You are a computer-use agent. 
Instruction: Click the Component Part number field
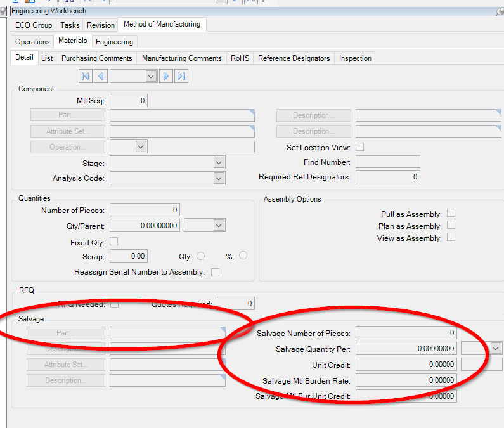[182, 115]
